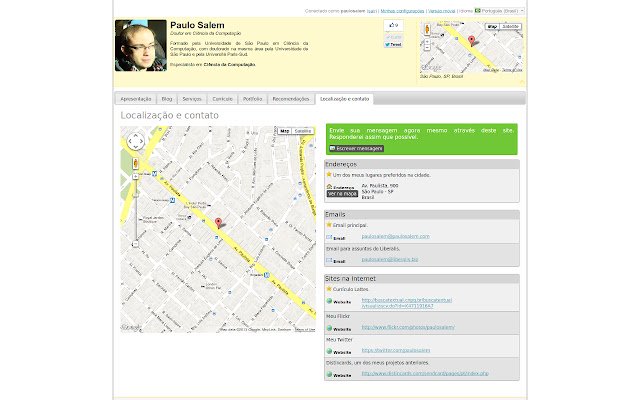The image size is (640, 400).
Task: Click zoom out at bottom of large map slider
Action: click(136, 244)
